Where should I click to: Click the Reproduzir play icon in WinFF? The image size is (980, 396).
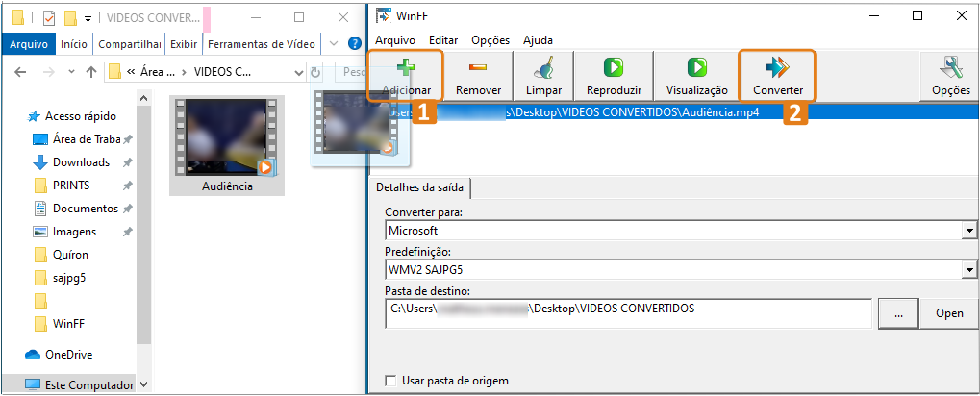614,67
